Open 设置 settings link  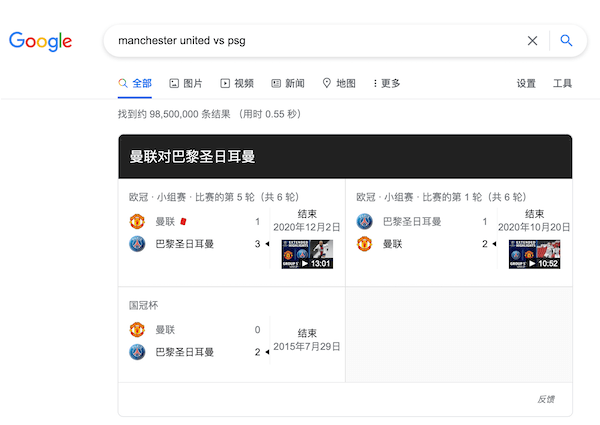pyautogui.click(x=526, y=83)
